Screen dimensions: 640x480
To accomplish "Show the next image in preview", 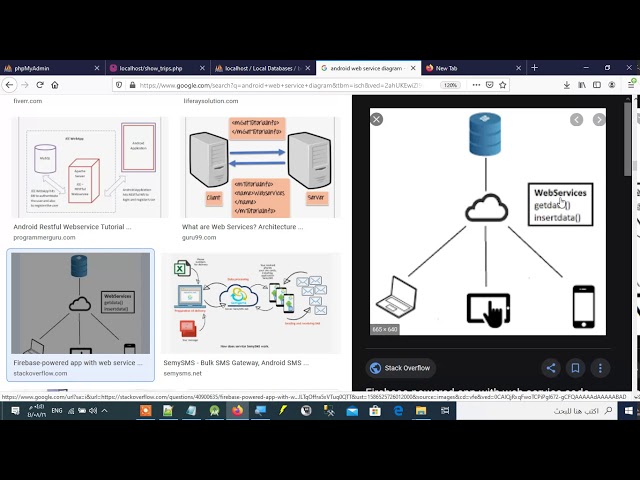I will pyautogui.click(x=599, y=120).
